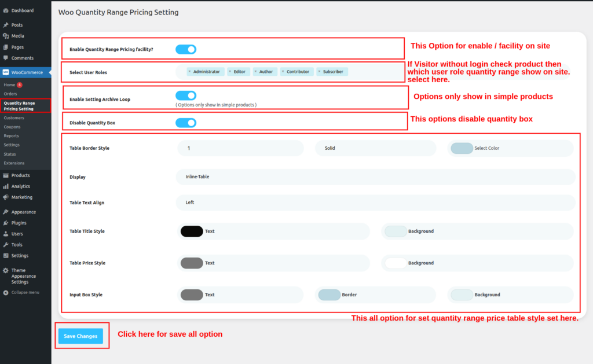593x364 pixels.
Task: Click the Collapse menu arrow icon
Action: coord(6,293)
